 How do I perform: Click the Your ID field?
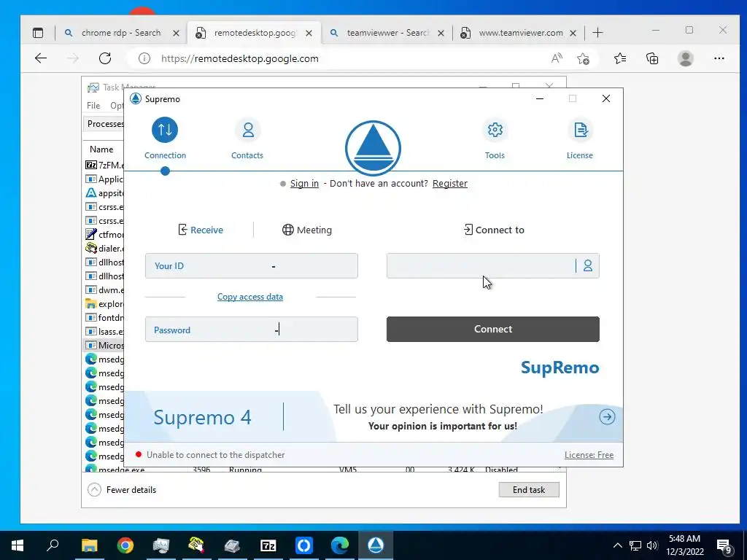click(252, 265)
